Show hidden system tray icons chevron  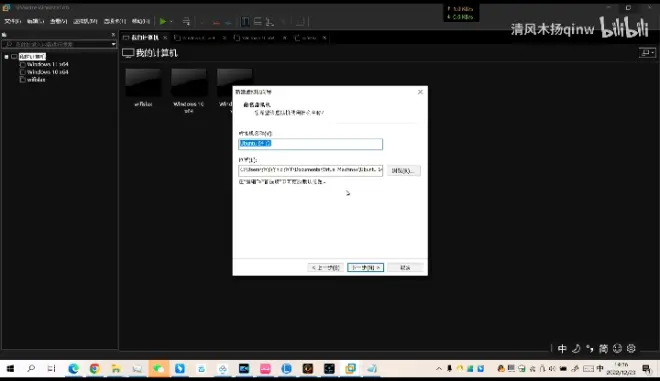point(439,369)
